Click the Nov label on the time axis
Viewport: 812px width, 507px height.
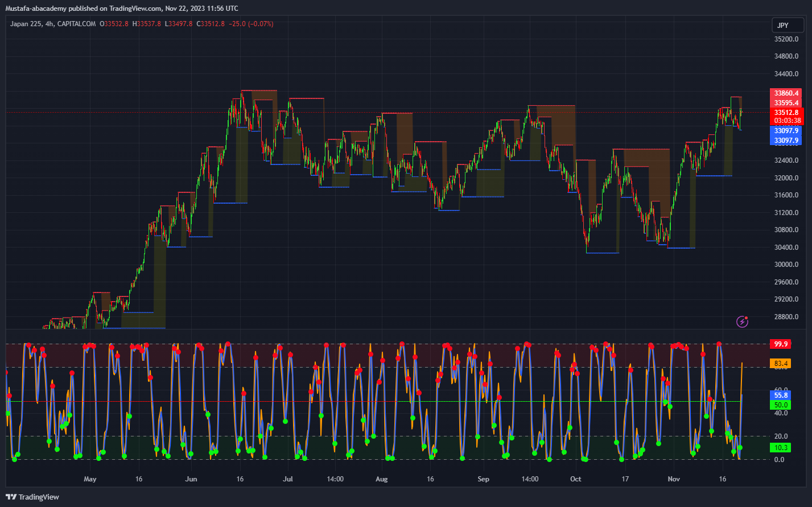point(674,479)
